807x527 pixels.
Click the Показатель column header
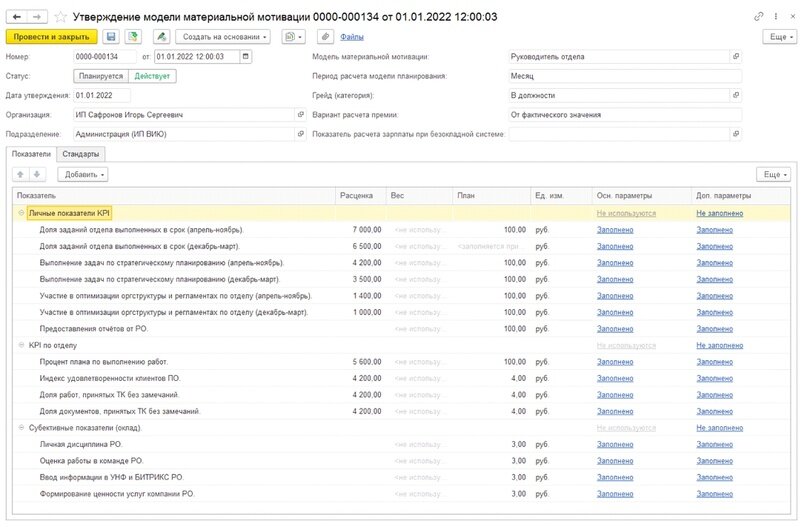click(x=174, y=196)
